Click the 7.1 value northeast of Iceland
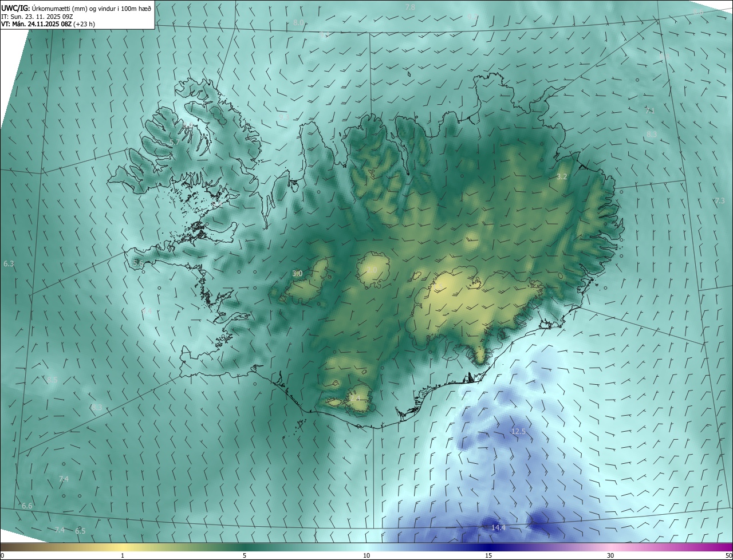The image size is (733, 560). (650, 111)
